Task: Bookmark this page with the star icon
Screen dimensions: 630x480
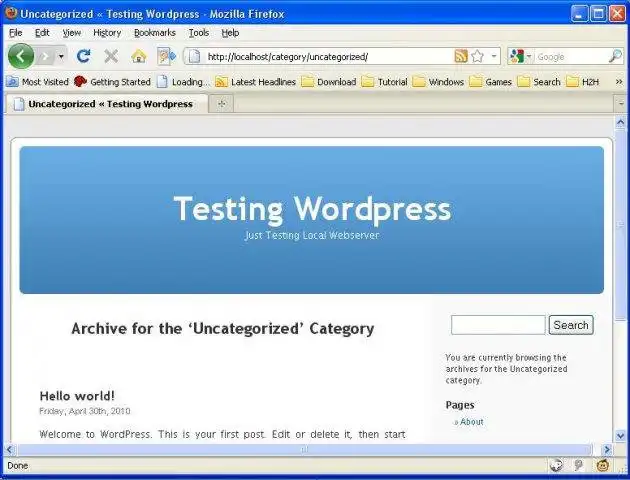Action: tap(477, 56)
